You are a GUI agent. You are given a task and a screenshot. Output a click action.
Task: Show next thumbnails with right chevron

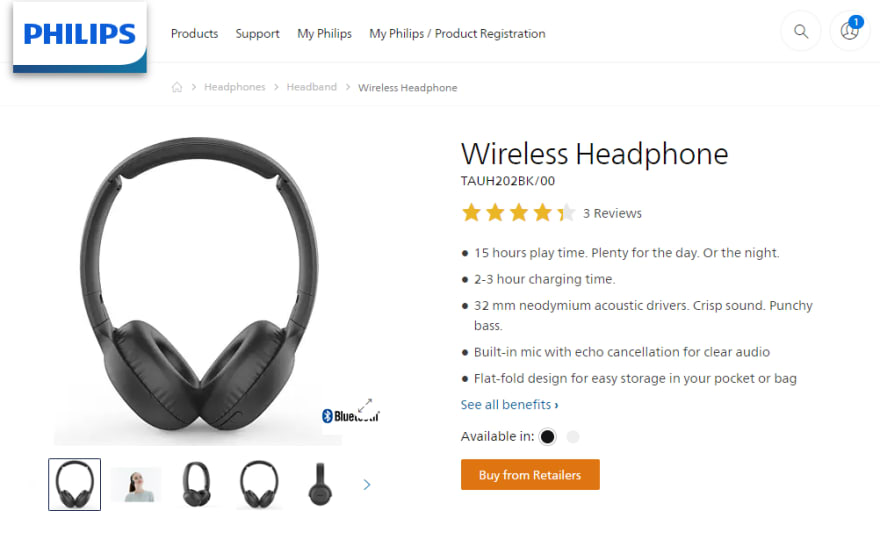[366, 485]
